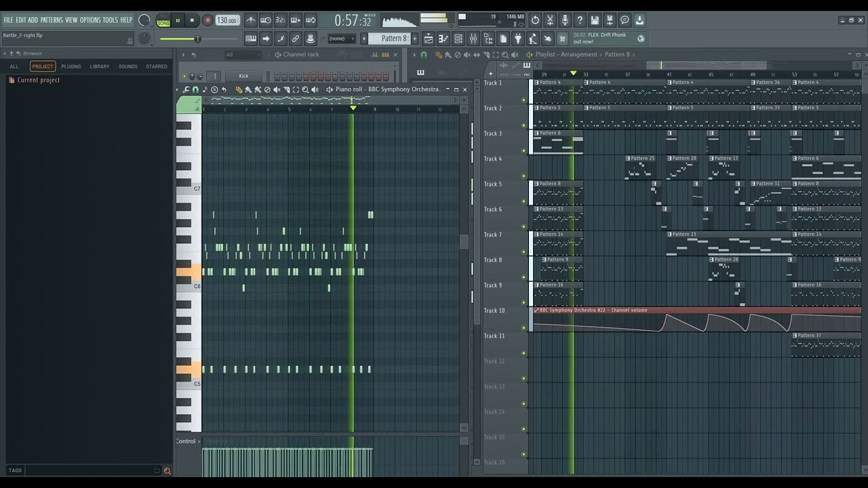Open channel rack filter dropdown All

(x=242, y=54)
